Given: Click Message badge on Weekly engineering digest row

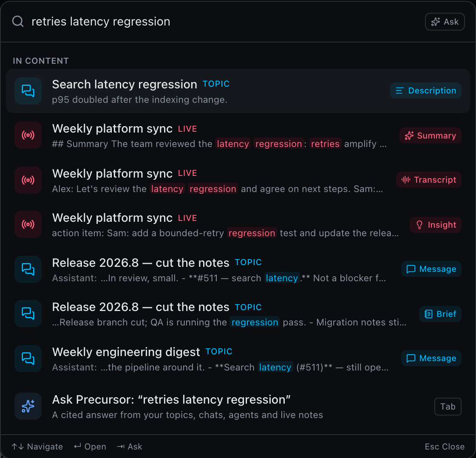Looking at the screenshot, I should 431,358.
